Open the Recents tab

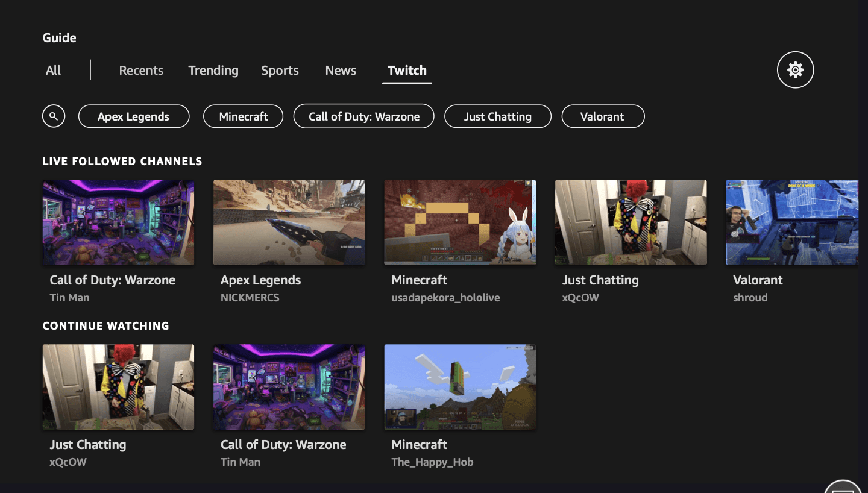(x=141, y=71)
